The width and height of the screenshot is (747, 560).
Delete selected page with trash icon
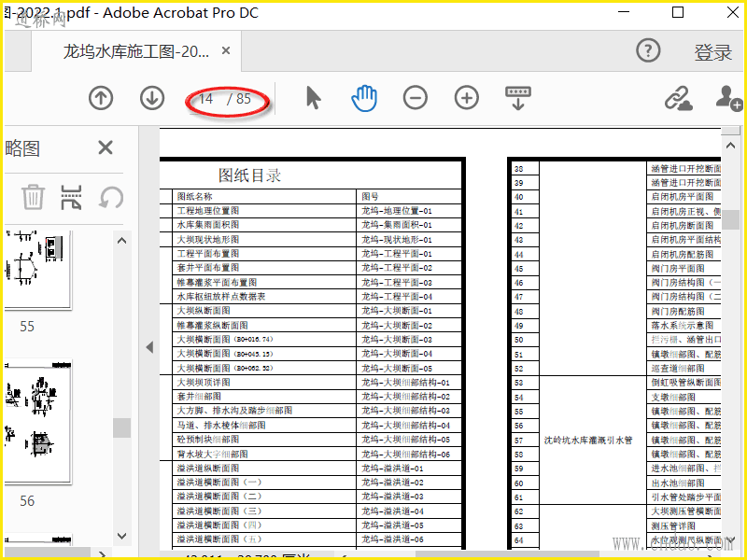coord(33,197)
